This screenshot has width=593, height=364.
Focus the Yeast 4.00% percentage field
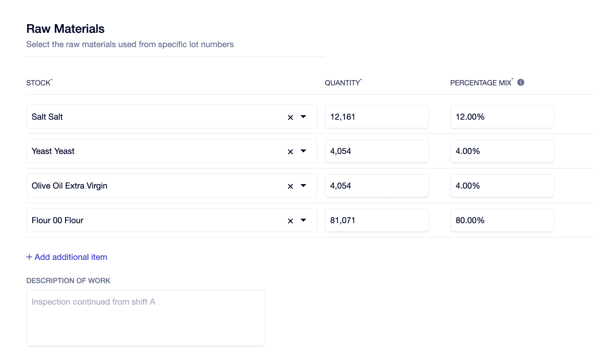(502, 151)
